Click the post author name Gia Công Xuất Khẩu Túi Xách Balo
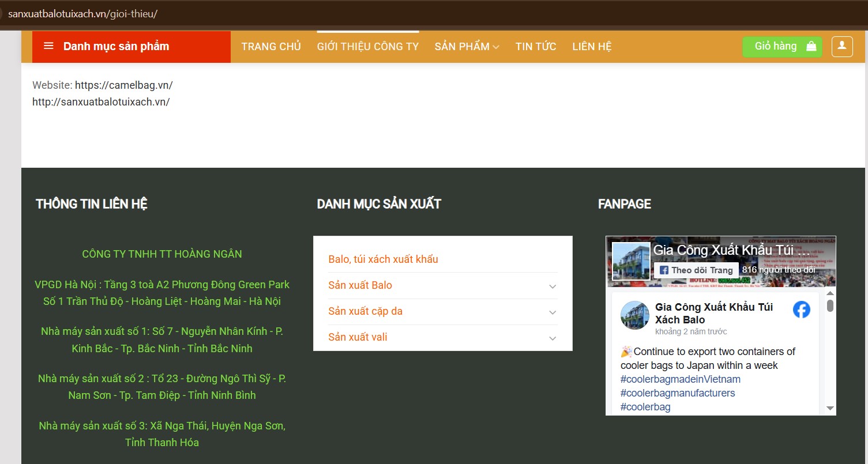The height and width of the screenshot is (464, 868). [714, 313]
